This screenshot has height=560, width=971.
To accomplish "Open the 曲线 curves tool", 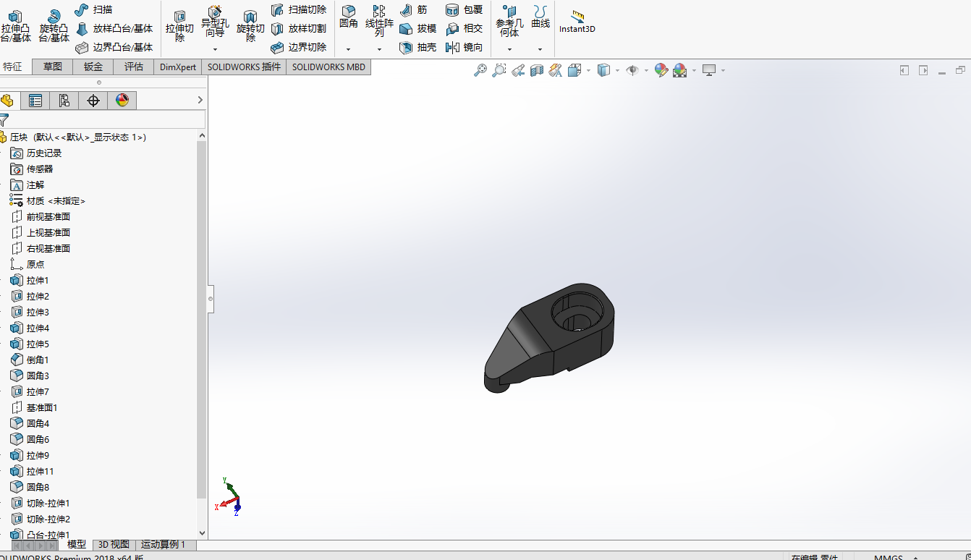I will pos(540,17).
